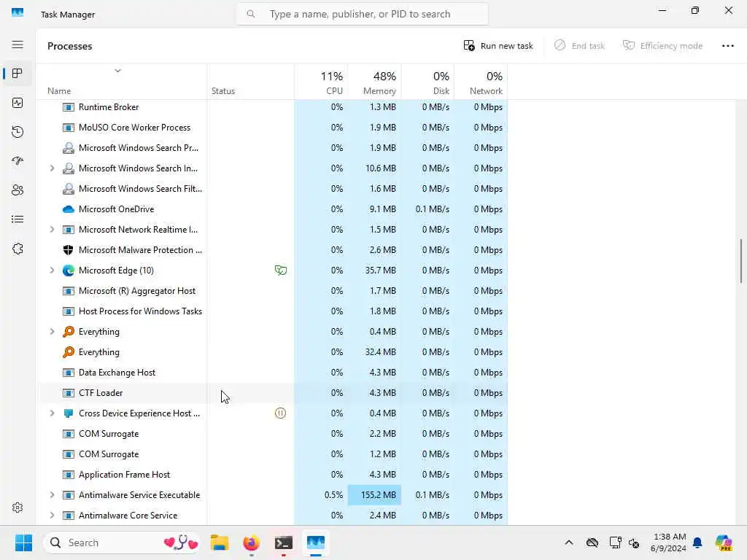The image size is (747, 560).
Task: Open the hamburger navigation menu
Action: pyautogui.click(x=18, y=44)
